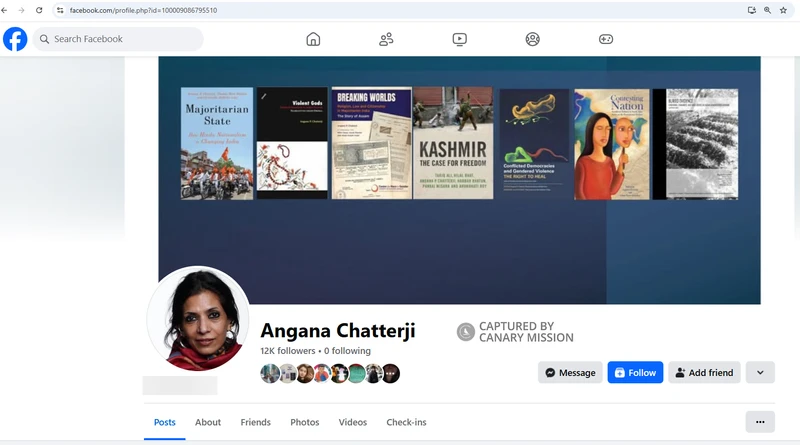Open Angana Chatterji's profile picture
The width and height of the screenshot is (800, 445).
point(198,318)
